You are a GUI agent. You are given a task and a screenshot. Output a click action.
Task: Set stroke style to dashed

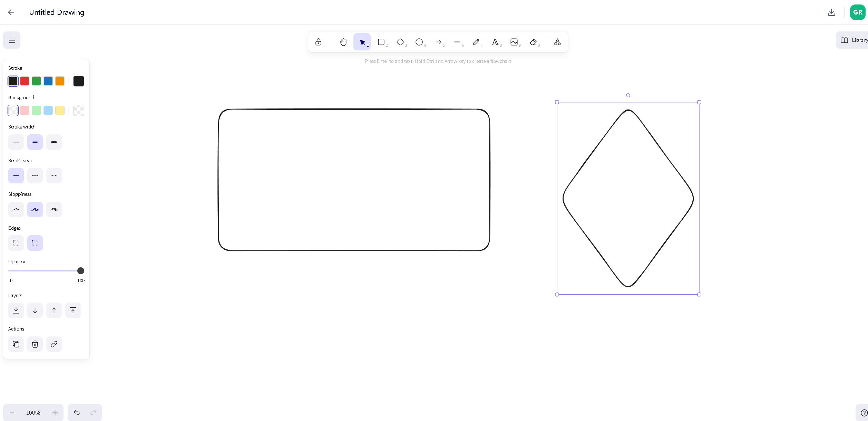[35, 176]
